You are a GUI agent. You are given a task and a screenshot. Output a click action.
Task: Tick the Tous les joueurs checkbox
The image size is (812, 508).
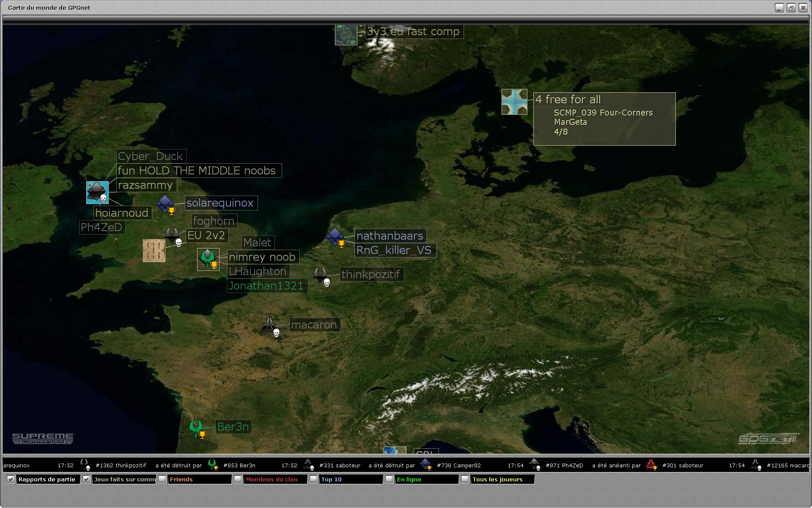[x=465, y=479]
